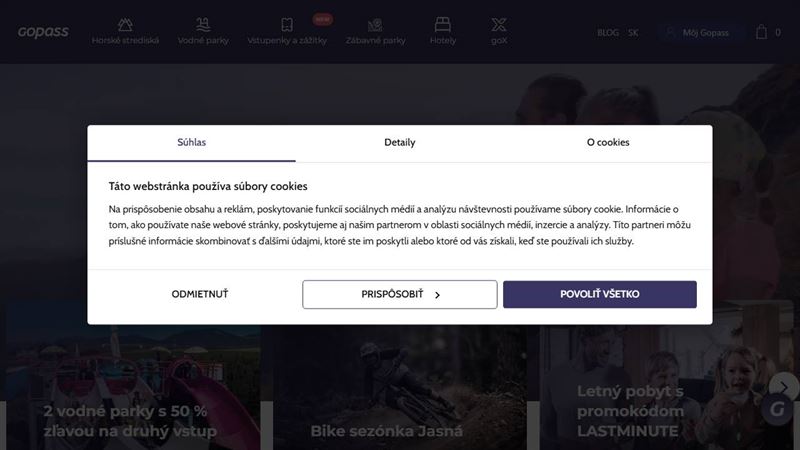The height and width of the screenshot is (450, 800).
Task: Open the Horské strediská mountain icon
Action: [x=125, y=24]
